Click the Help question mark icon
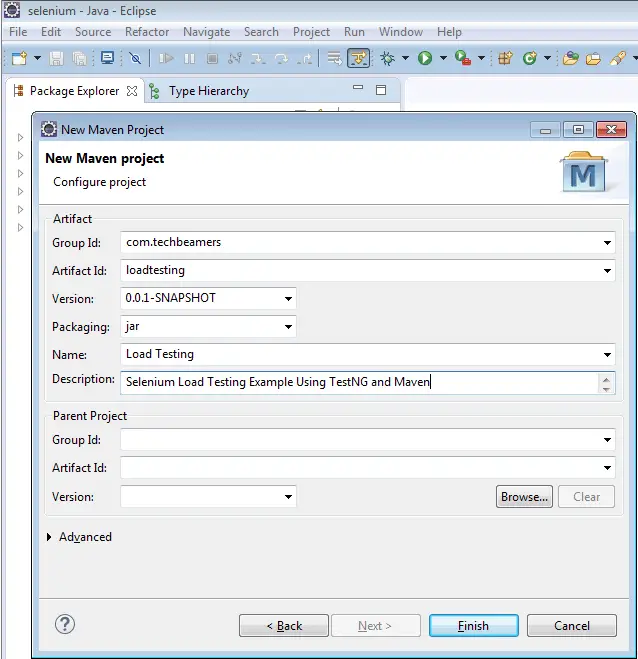 [x=65, y=625]
